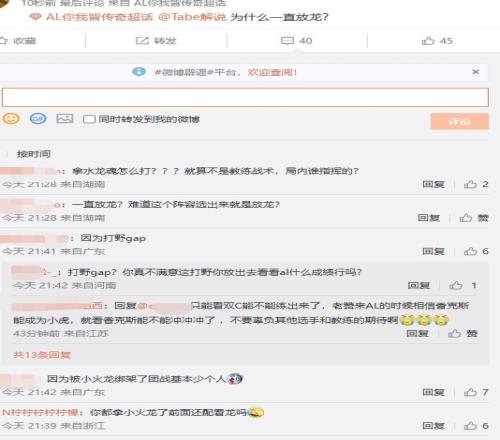Click the comment text input box
The height and width of the screenshot is (440, 500).
coord(245,97)
